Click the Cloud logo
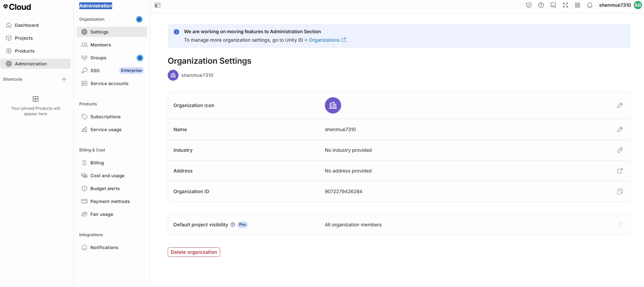 (17, 7)
